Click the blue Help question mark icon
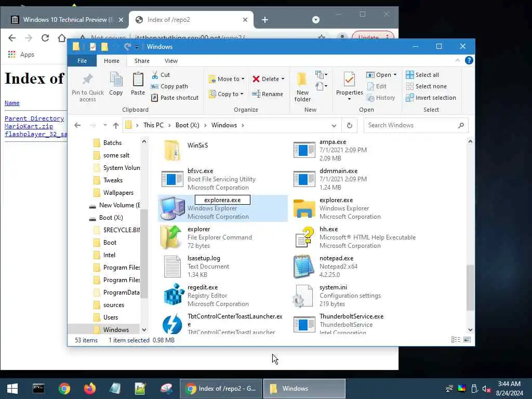 (469, 60)
